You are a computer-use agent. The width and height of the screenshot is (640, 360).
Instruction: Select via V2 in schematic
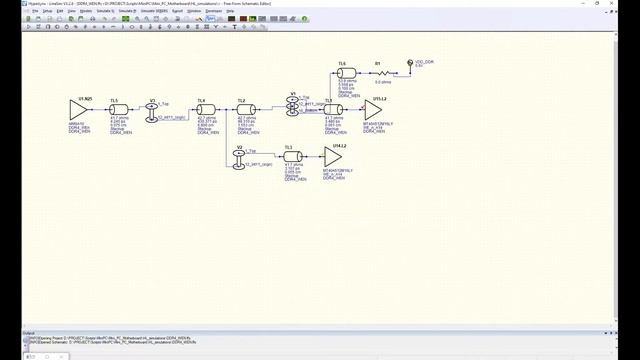tap(239, 160)
